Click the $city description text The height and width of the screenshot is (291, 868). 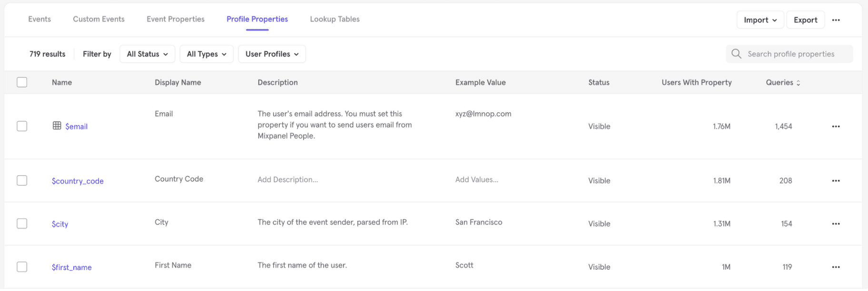point(333,222)
